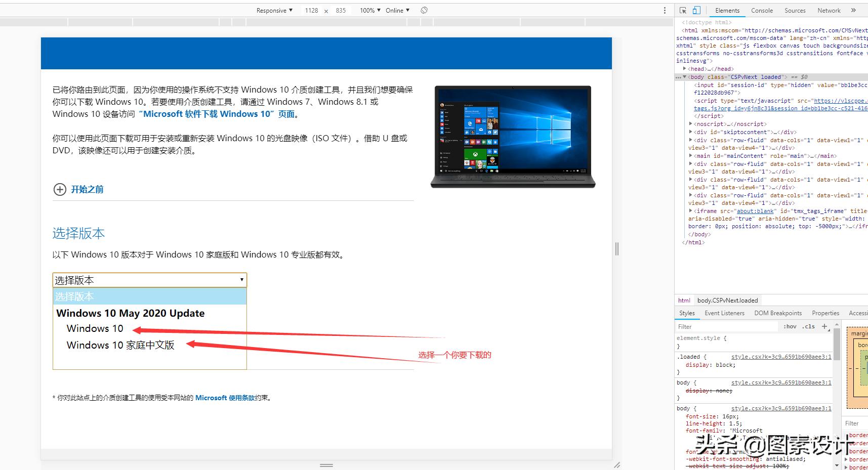The image size is (868, 470).
Task: Click the closing /html tag line
Action: pyautogui.click(x=693, y=242)
